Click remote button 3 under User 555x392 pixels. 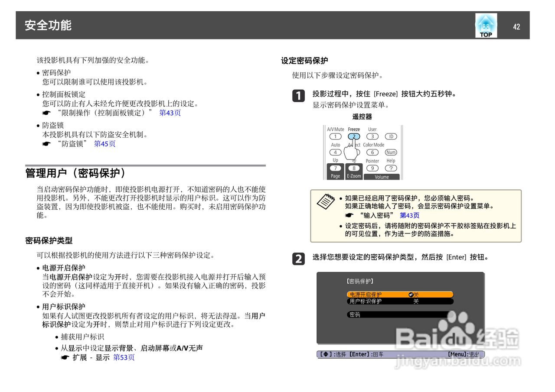pos(372,136)
